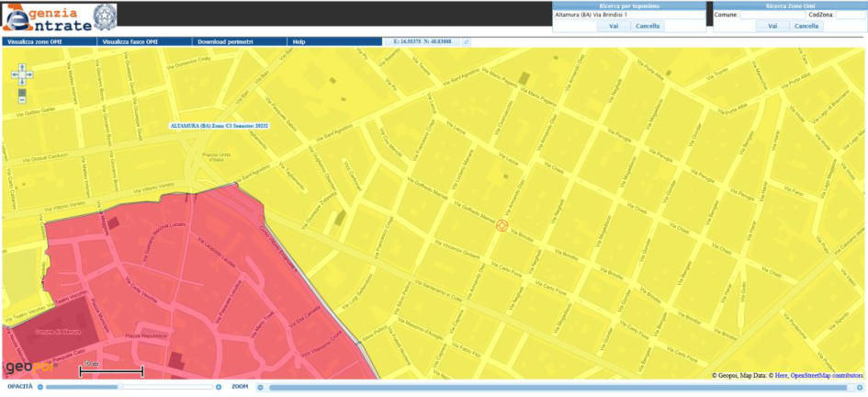Click the Comune input field

click(x=771, y=15)
